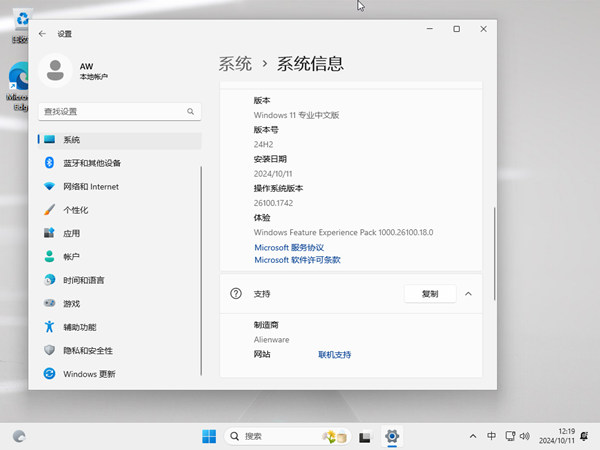Select the 24H2 version number text
Viewport: 600px width, 450px height.
click(263, 145)
